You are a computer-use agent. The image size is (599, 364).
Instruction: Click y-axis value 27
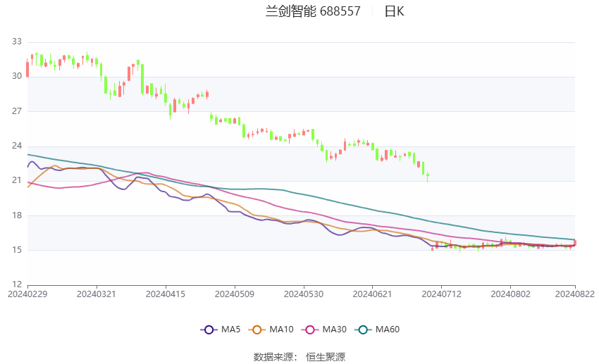17,111
